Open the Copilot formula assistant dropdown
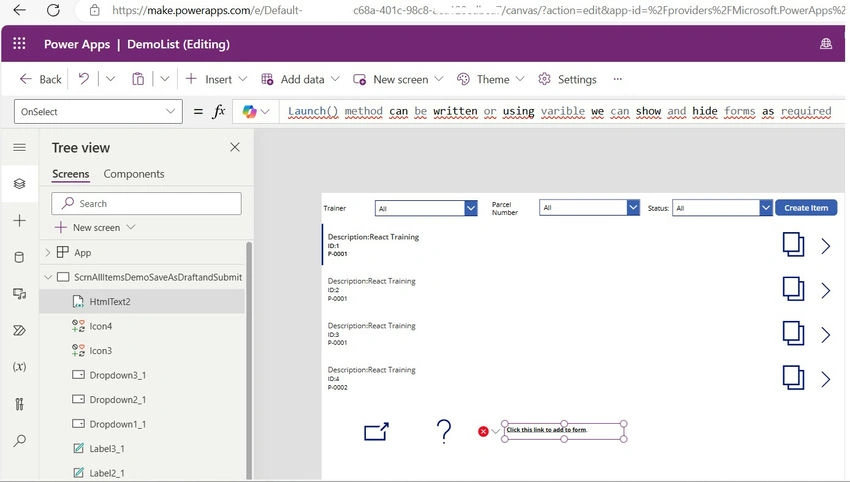The image size is (850, 482). pos(255,112)
